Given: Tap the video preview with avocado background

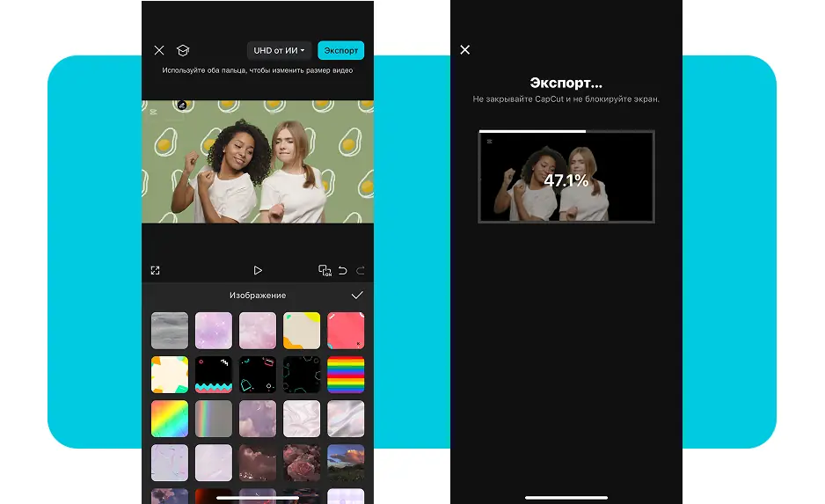Looking at the screenshot, I should pyautogui.click(x=258, y=162).
